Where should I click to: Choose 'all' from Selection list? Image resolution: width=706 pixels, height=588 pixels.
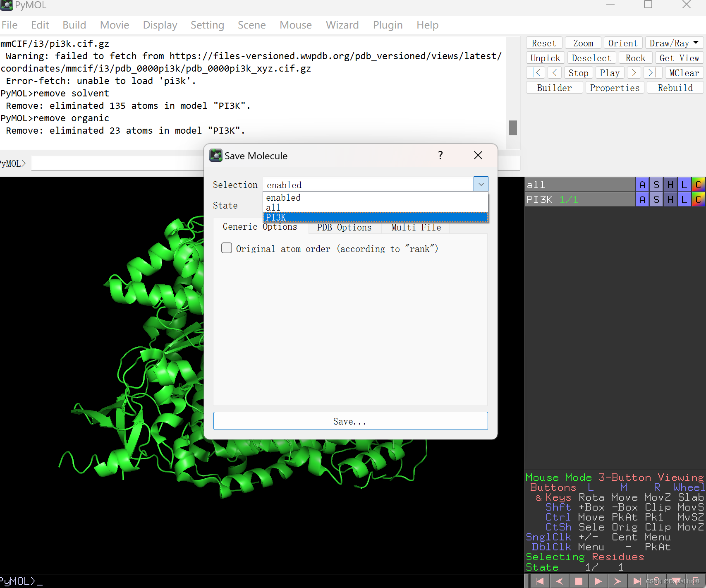(376, 207)
